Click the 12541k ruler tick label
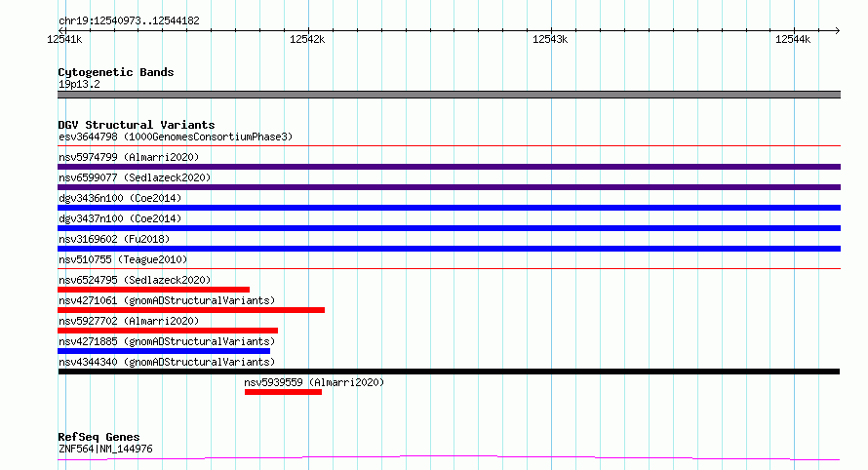Viewport: 868px width, 470px height. pos(64,39)
